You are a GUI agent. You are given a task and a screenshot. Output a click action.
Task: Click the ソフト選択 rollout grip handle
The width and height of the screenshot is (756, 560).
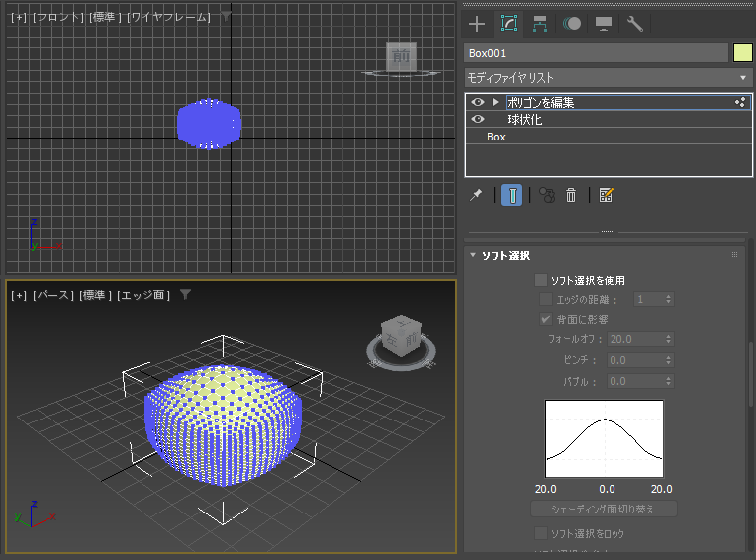[735, 255]
